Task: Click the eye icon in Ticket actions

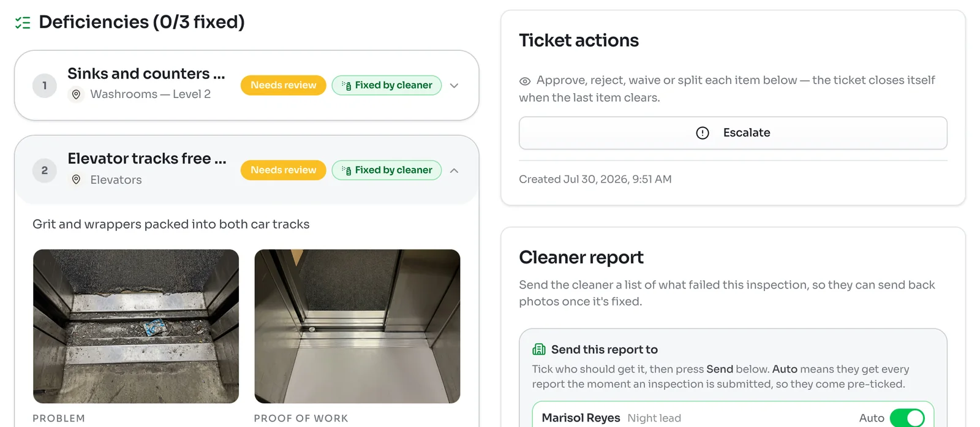Action: click(525, 81)
